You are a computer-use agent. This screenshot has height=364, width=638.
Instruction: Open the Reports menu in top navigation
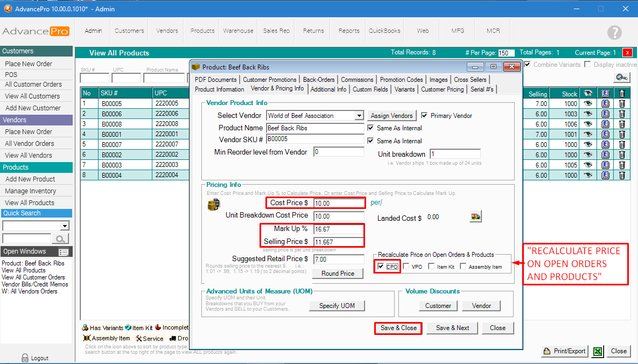coord(349,31)
